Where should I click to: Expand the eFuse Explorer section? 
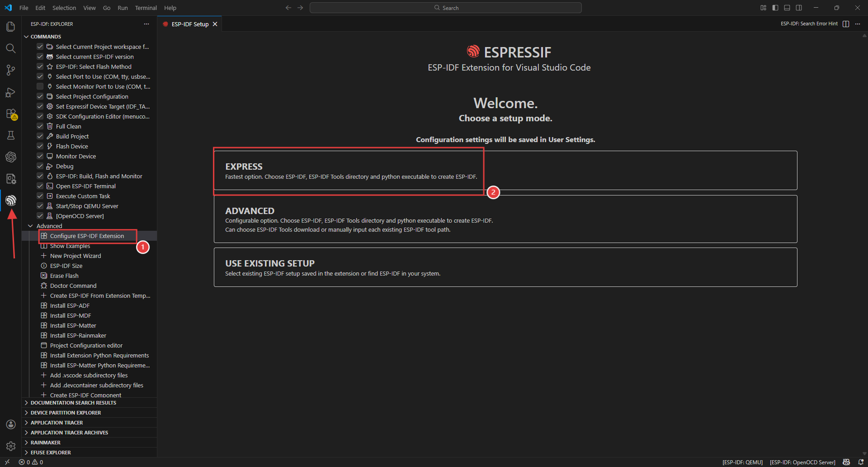(51, 453)
